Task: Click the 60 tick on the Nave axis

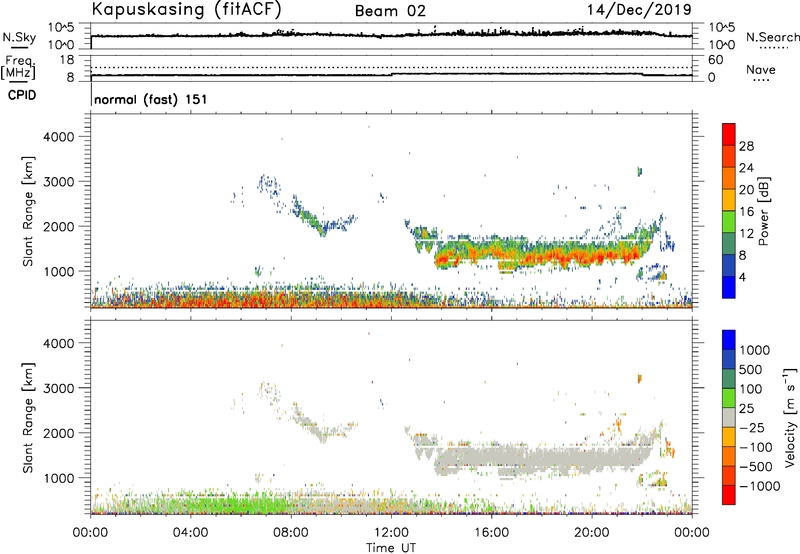Action: click(x=716, y=60)
